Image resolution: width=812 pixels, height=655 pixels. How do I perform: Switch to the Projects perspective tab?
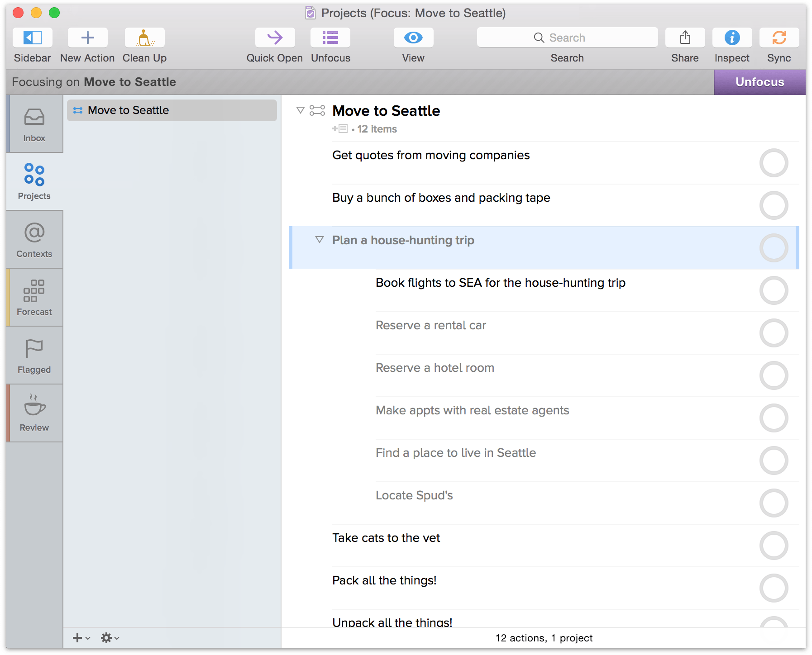[x=34, y=182]
